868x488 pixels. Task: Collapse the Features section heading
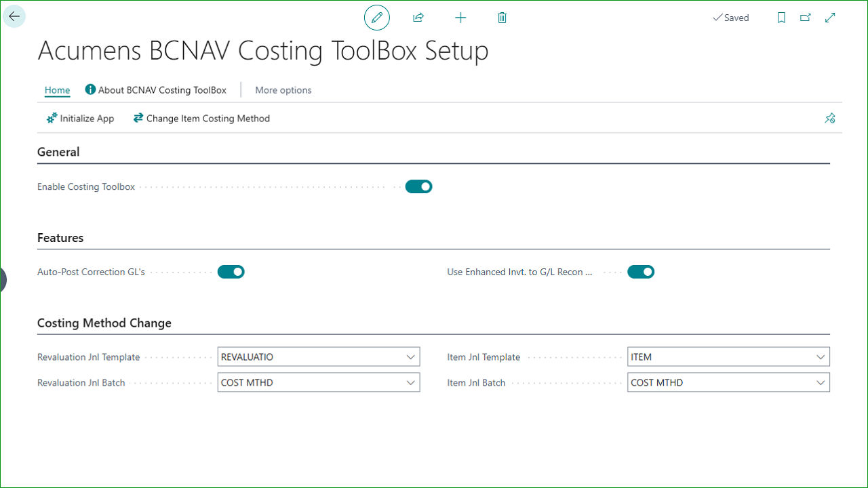coord(60,238)
